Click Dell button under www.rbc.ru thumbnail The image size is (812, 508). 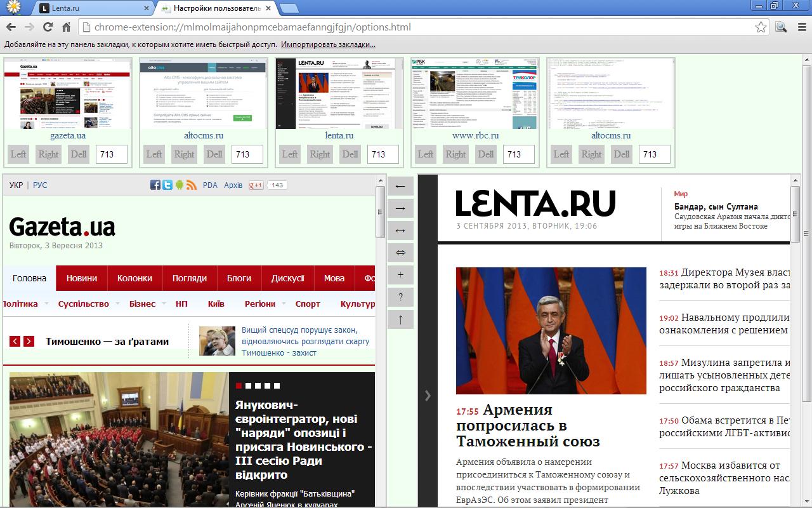486,154
